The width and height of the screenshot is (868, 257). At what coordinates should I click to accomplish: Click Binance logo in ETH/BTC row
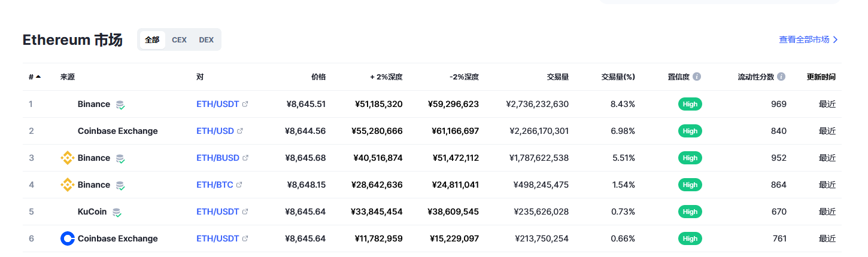(x=68, y=185)
